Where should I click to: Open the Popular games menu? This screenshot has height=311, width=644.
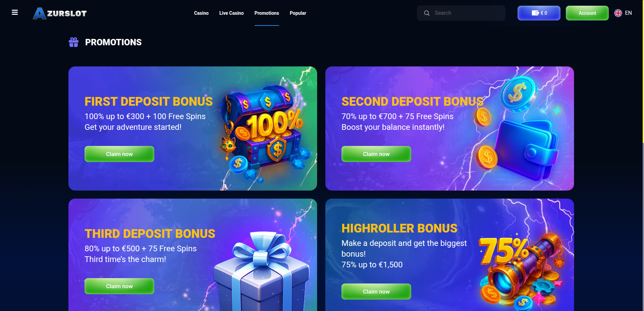[x=298, y=13]
